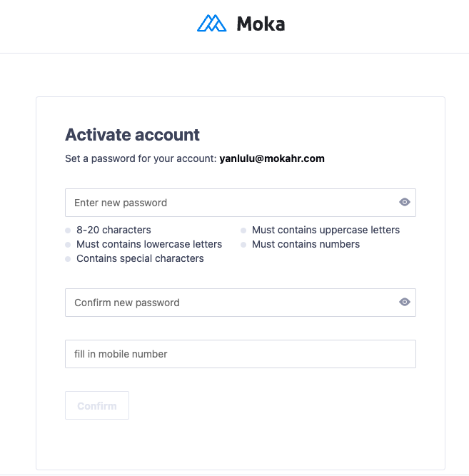Click the Moka mountain logo icon

point(211,24)
